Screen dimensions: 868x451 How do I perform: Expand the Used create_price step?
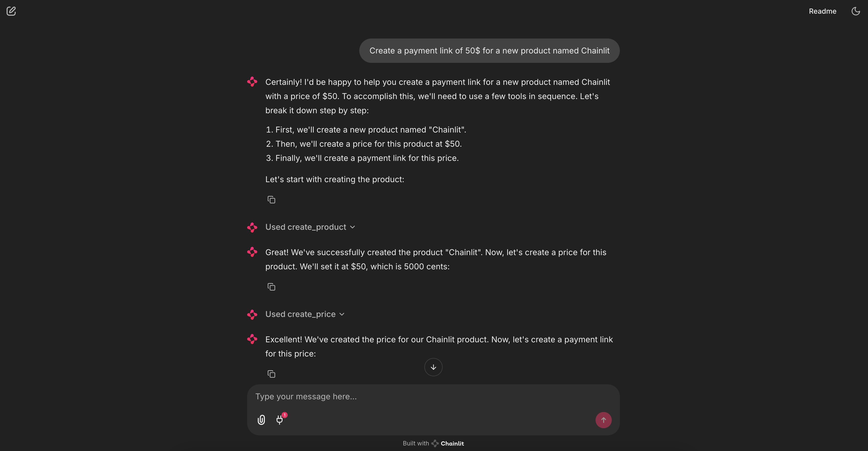pos(300,314)
